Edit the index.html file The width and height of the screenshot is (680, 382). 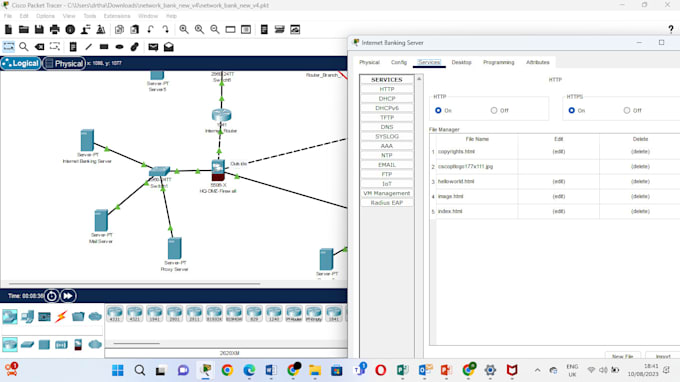559,212
